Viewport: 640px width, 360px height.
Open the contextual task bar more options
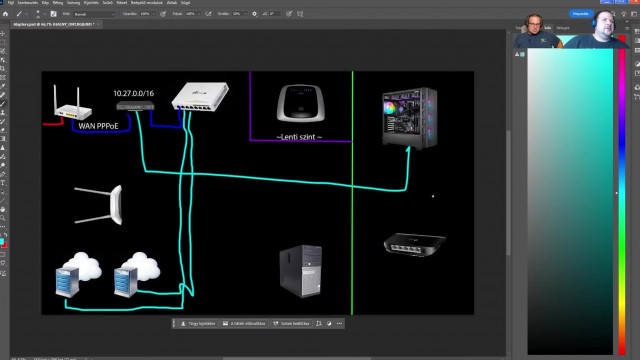(x=339, y=323)
